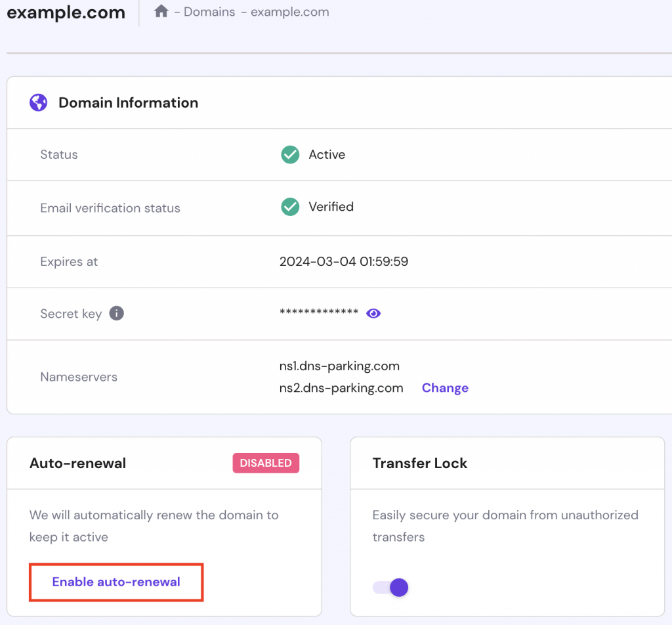Click the ns1.dns-parking.com nameserver entry
The height and width of the screenshot is (625, 672).
pyautogui.click(x=339, y=366)
